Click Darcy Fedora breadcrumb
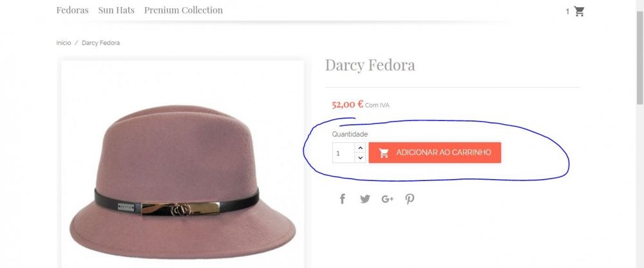644x268 pixels. click(100, 43)
